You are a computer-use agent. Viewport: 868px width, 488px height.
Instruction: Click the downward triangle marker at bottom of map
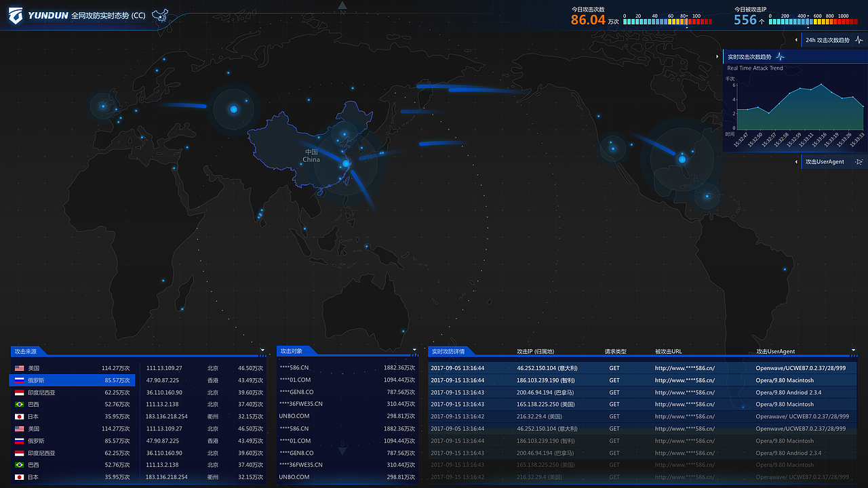tap(342, 450)
